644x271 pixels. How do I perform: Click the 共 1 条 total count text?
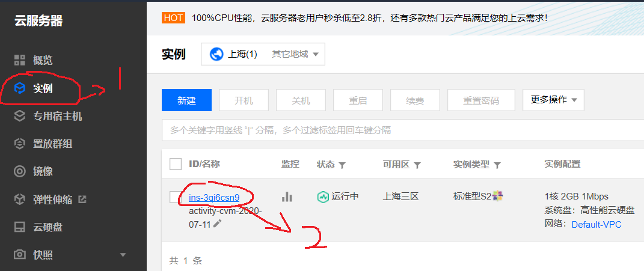click(x=186, y=260)
